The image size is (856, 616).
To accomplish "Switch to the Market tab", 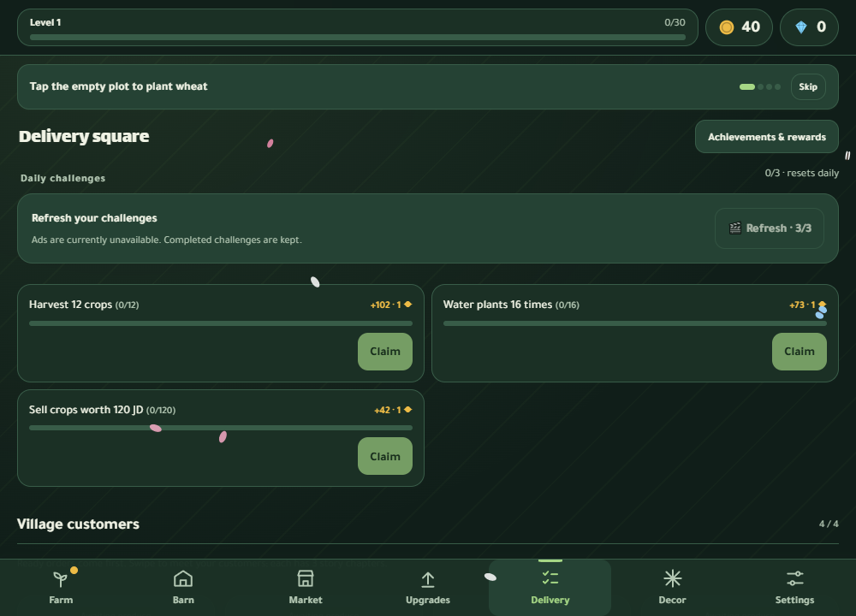I will pos(306,588).
